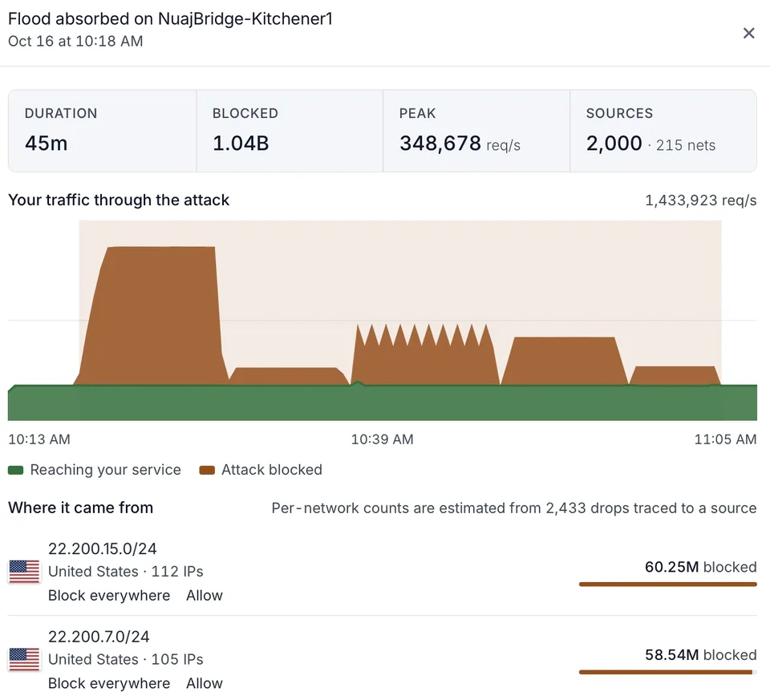Click Block everywhere for 22.200.7.0/24
Viewport: 770px width, 700px height.
(x=109, y=683)
